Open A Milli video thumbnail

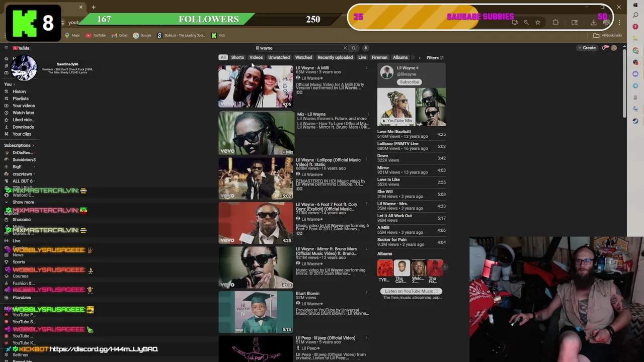pos(256,86)
